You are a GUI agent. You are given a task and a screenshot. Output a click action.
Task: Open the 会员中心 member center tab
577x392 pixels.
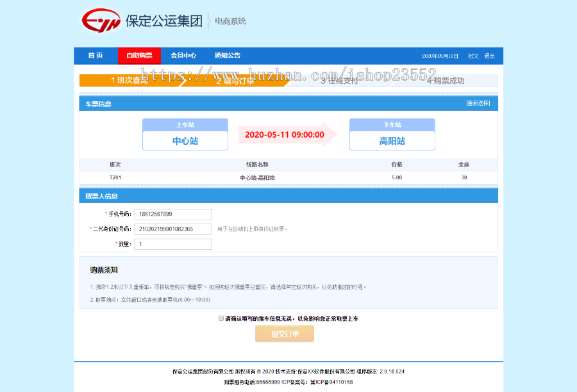[183, 56]
